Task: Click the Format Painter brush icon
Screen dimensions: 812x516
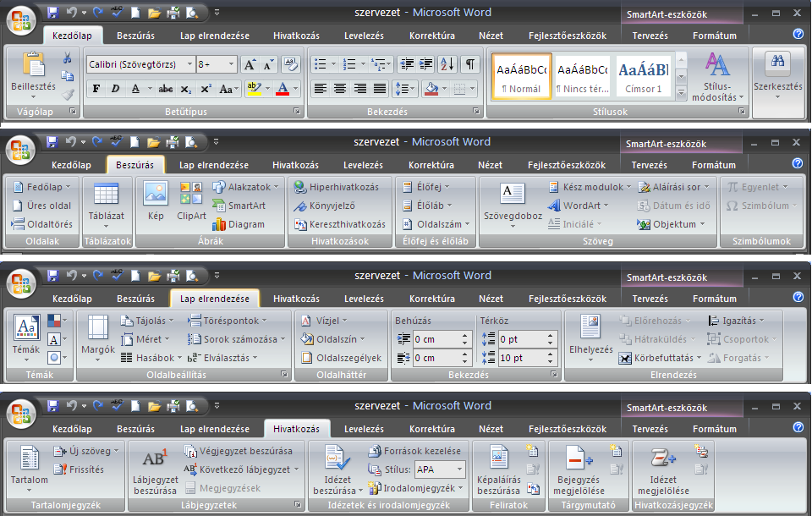Action: coord(68,95)
